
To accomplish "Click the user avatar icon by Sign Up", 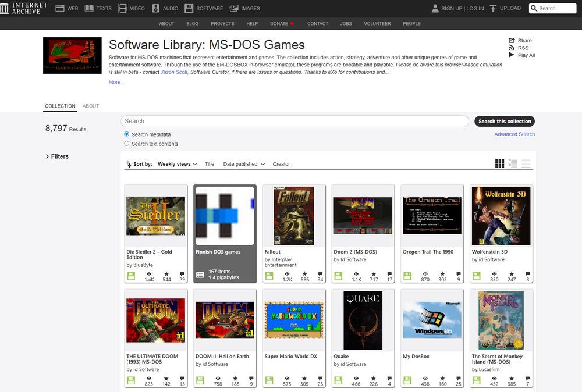I will 435,8.
